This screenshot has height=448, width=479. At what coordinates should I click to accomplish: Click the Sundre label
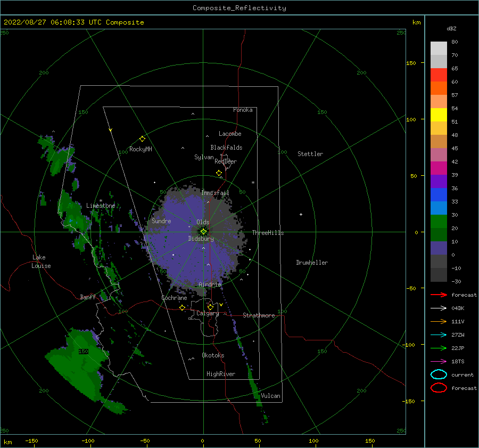pos(161,221)
